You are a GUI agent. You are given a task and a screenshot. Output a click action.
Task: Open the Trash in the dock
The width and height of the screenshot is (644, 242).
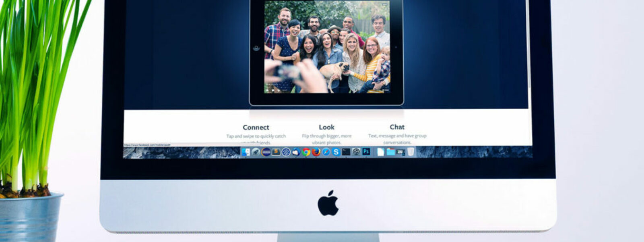tap(411, 152)
